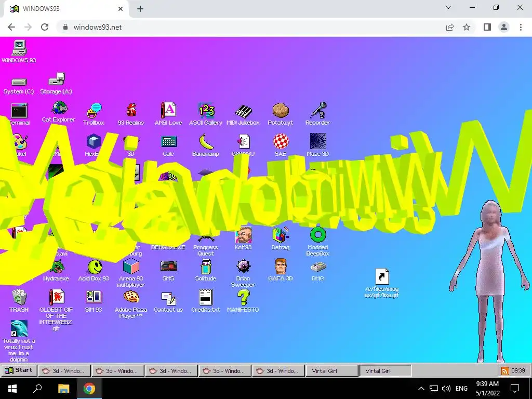Image resolution: width=532 pixels, height=399 pixels.
Task: Open Kof93 game icon
Action: (x=243, y=235)
